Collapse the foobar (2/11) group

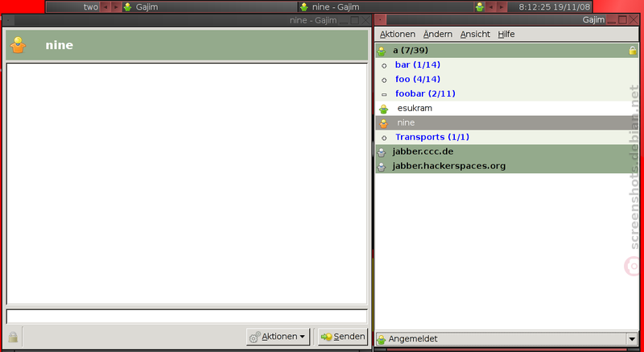384,94
